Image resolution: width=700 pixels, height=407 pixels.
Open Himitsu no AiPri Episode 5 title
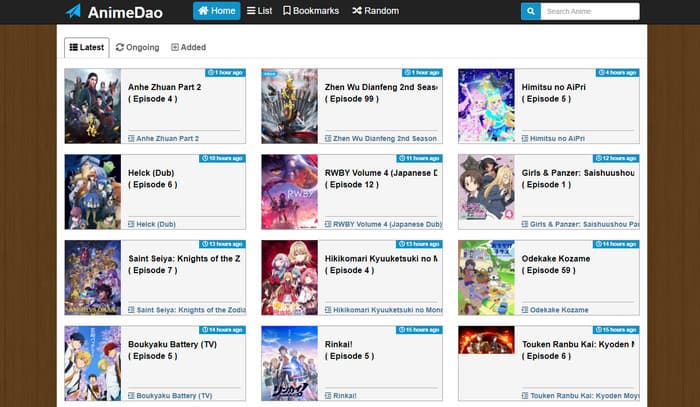click(x=554, y=93)
